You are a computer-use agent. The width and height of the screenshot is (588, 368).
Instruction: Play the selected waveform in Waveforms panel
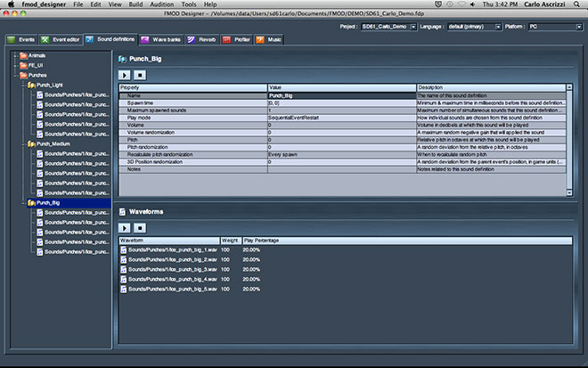(125, 228)
